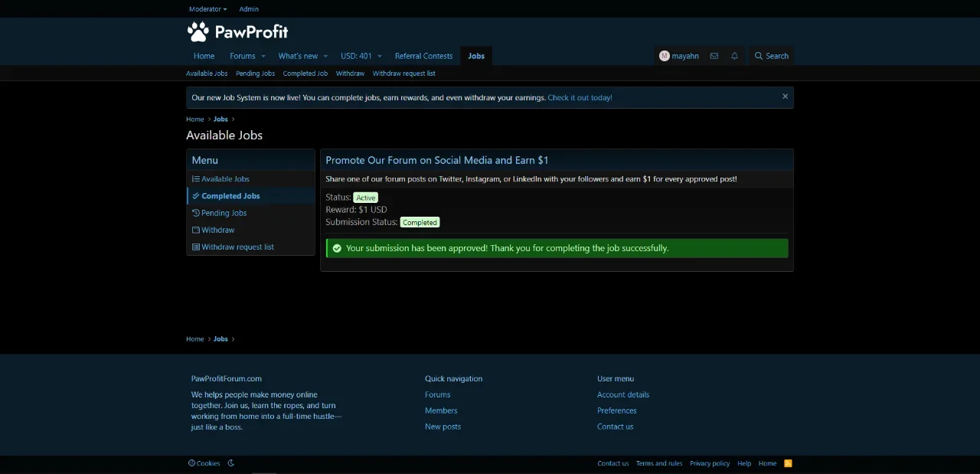
Task: Expand the What's new dropdown arrow
Action: tap(325, 56)
